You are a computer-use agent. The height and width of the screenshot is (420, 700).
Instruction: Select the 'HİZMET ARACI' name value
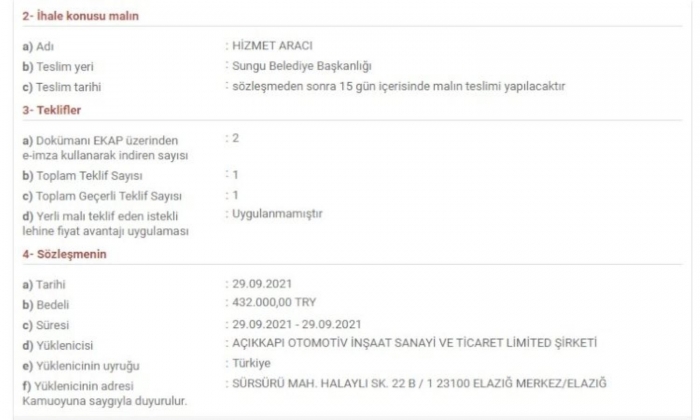point(272,46)
